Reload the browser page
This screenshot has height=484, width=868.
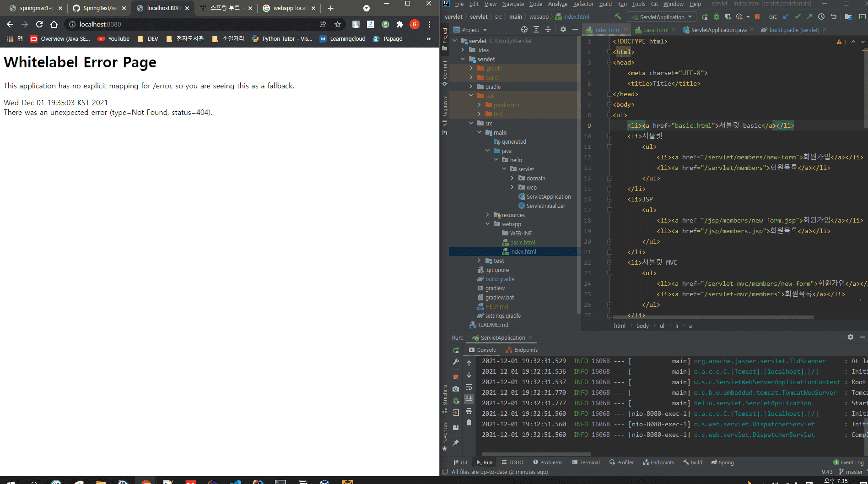pos(39,24)
